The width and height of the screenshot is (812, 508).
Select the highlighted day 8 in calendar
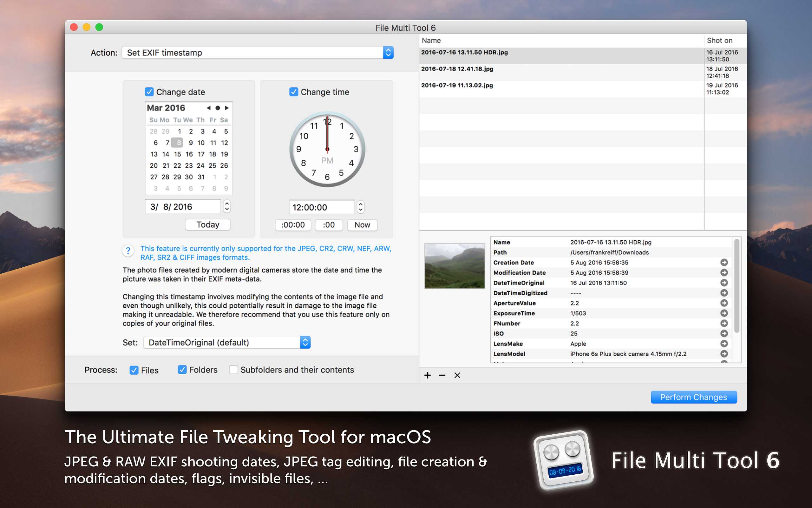click(177, 143)
